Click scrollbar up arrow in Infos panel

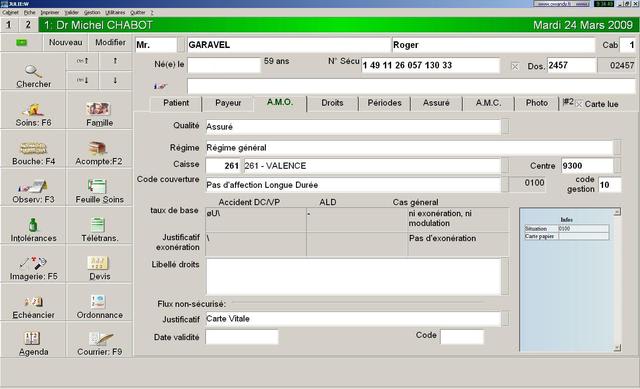pos(617,212)
